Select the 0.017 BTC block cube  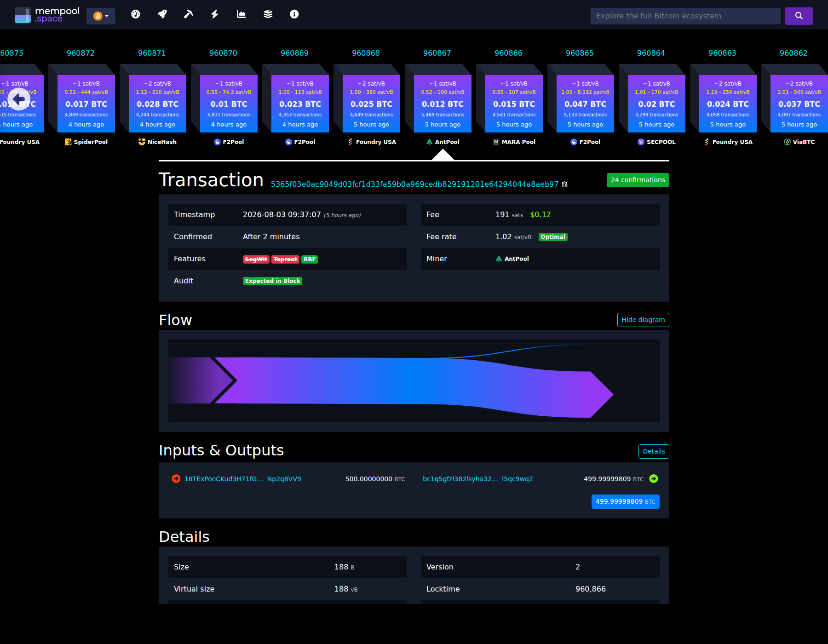coord(86,103)
